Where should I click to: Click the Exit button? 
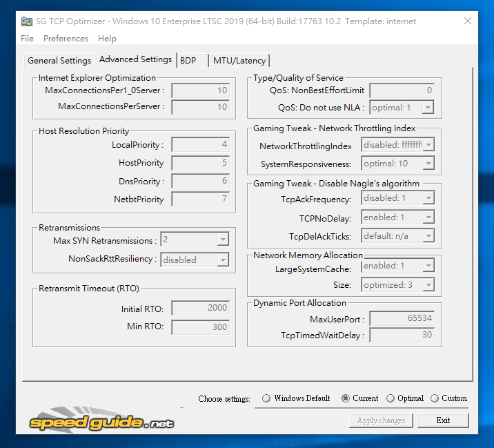coord(443,420)
